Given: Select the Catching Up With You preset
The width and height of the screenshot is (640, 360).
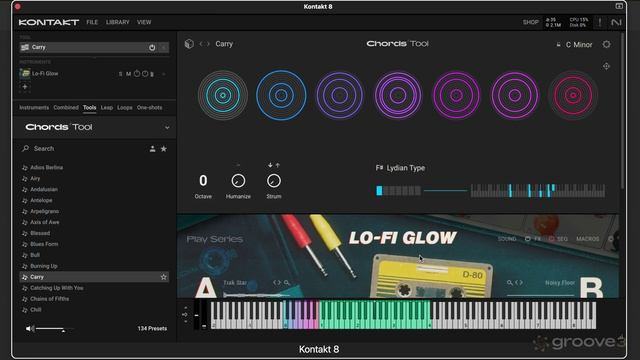Looking at the screenshot, I should pyautogui.click(x=57, y=288).
